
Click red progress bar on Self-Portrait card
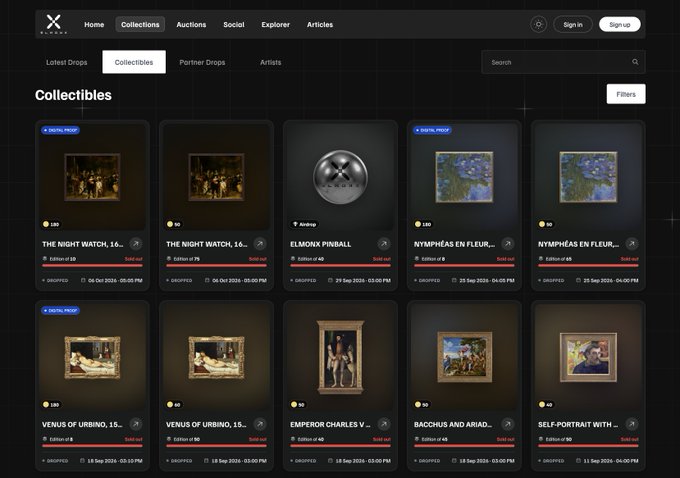click(588, 445)
